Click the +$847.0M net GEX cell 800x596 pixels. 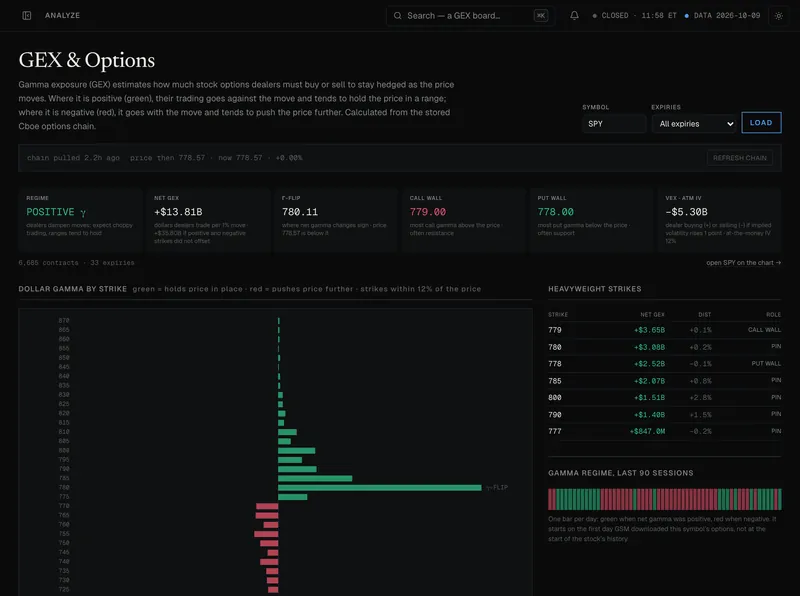tap(647, 431)
